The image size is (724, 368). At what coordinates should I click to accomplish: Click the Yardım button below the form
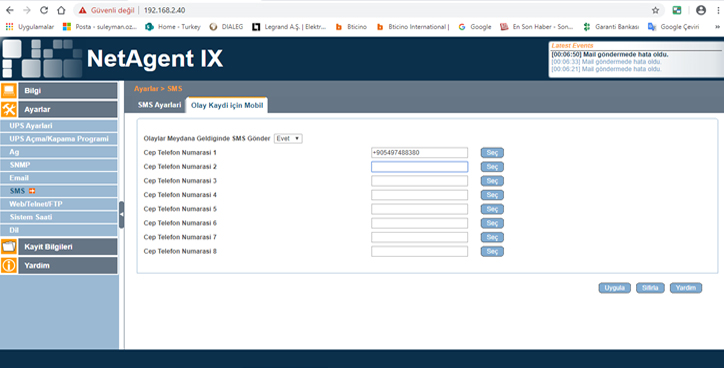(686, 288)
